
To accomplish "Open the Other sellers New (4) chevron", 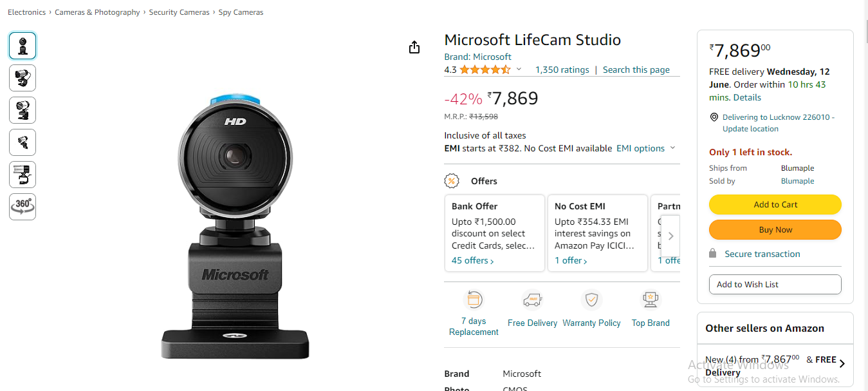I will pos(842,364).
